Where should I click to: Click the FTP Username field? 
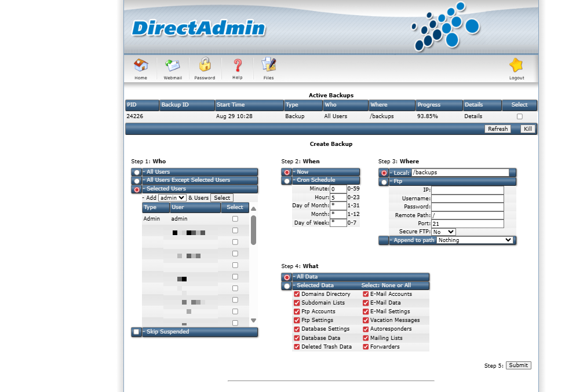coord(467,199)
